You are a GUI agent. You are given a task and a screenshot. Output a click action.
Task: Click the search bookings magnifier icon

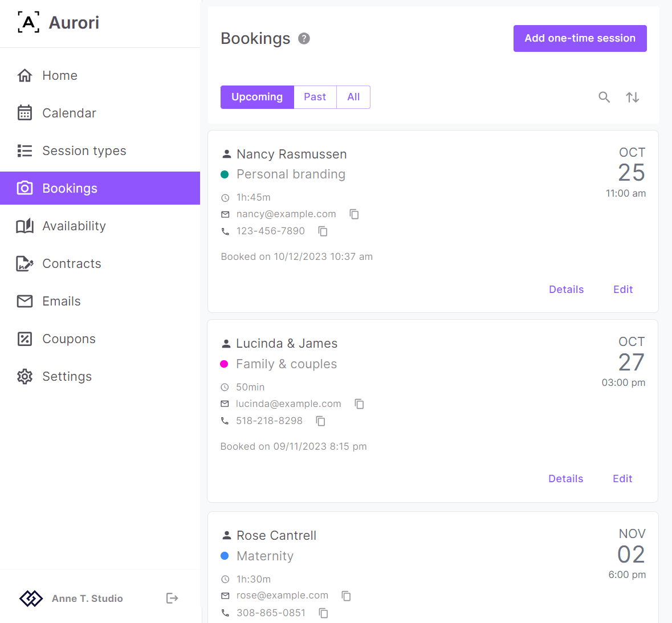[604, 97]
